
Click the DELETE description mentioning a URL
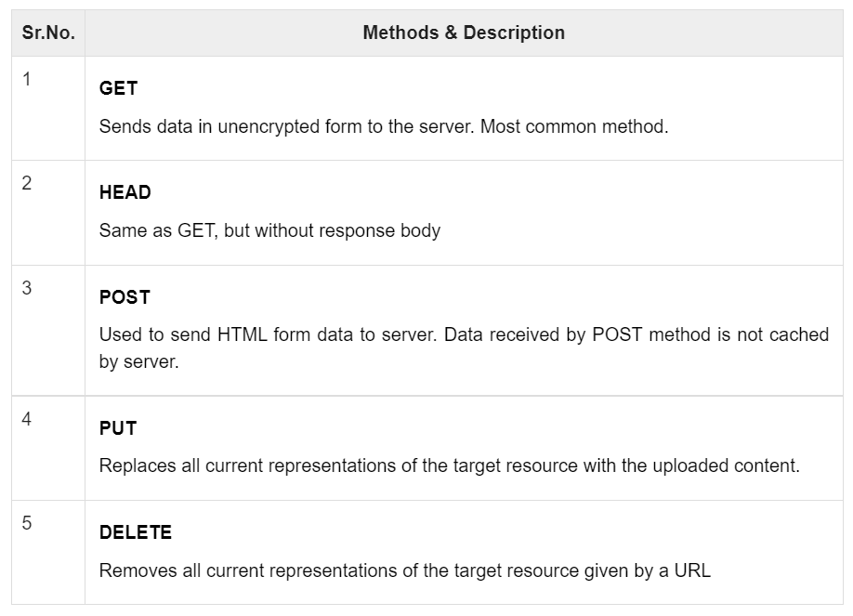click(404, 570)
